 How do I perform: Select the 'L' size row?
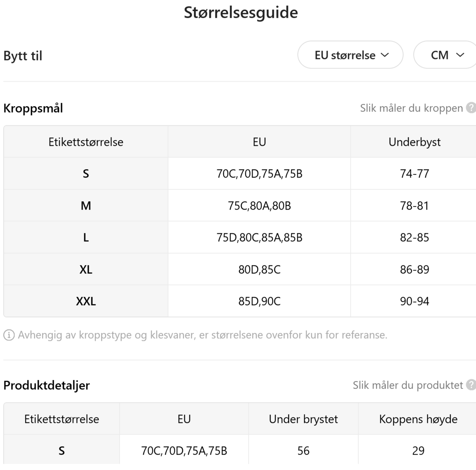(x=86, y=237)
